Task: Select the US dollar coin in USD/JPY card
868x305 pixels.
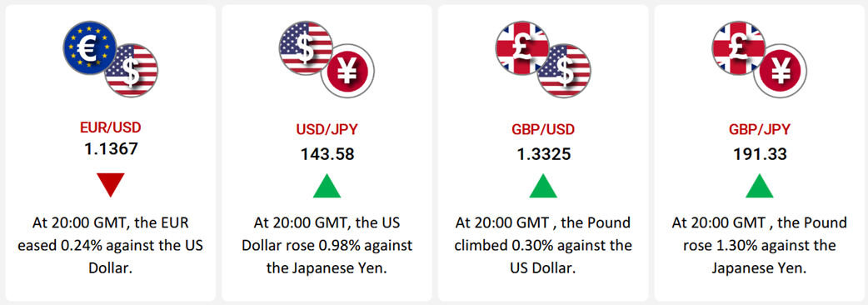Action: click(x=306, y=48)
